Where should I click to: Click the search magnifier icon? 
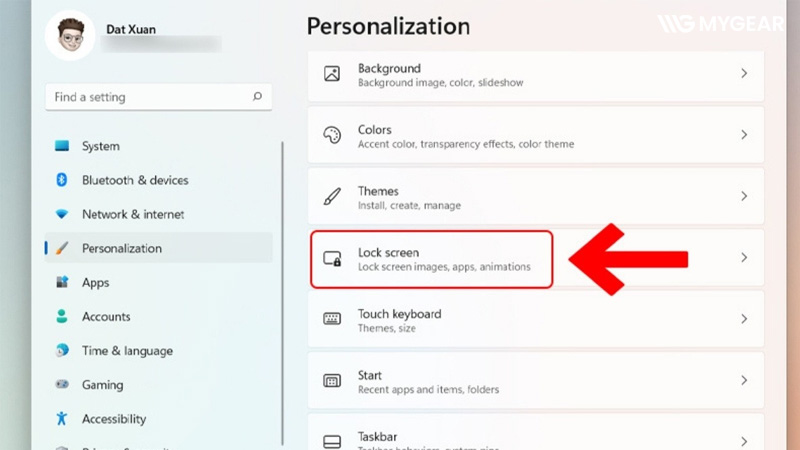(257, 97)
